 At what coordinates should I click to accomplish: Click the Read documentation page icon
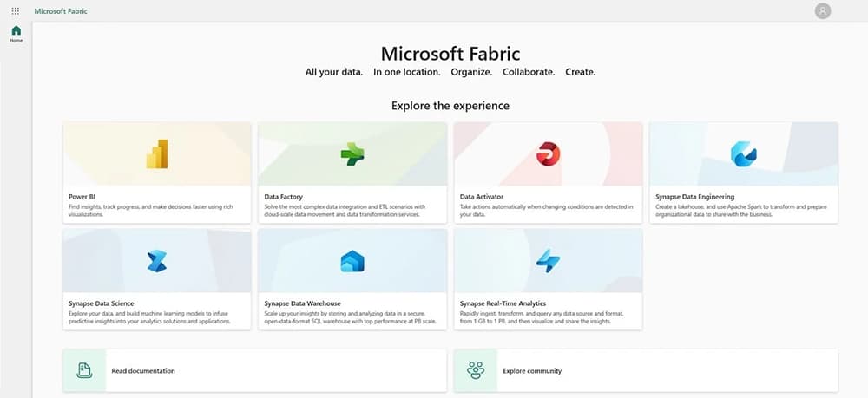[x=84, y=370]
